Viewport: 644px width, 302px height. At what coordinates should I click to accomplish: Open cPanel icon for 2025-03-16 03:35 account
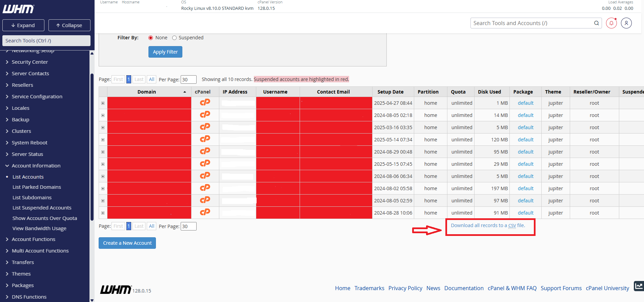tap(205, 127)
